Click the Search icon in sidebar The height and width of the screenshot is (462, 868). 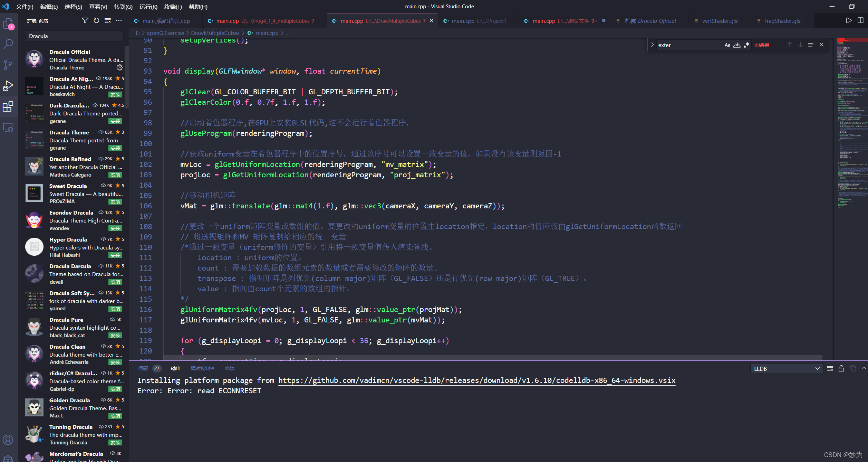tap(9, 46)
